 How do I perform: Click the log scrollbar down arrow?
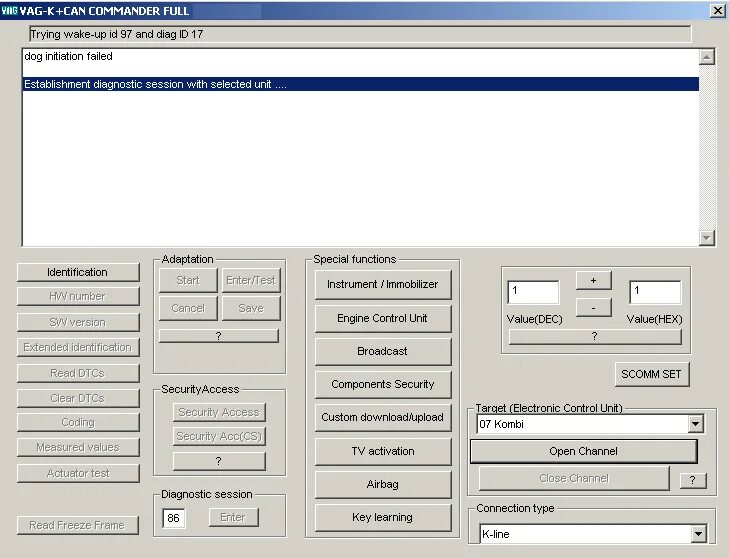[706, 238]
